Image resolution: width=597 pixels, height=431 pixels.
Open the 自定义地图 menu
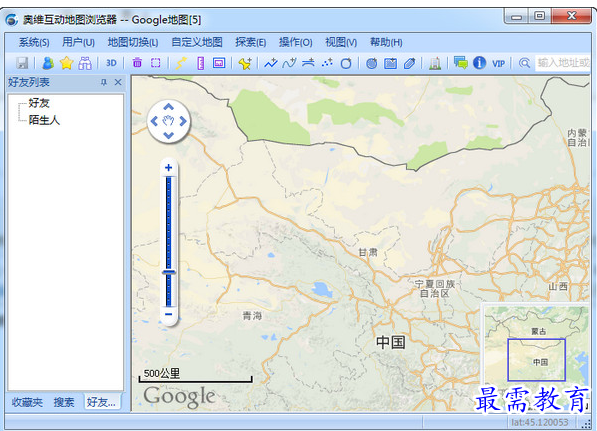coord(197,42)
